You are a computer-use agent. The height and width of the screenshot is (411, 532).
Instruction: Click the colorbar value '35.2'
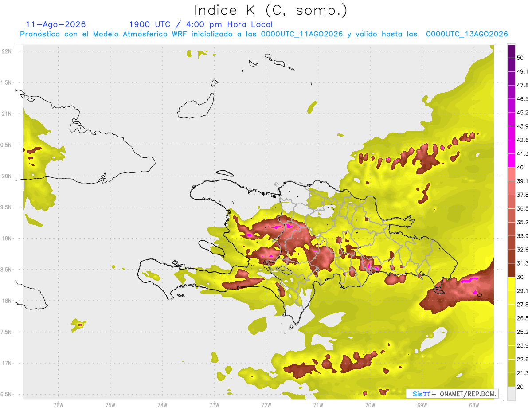[523, 222]
